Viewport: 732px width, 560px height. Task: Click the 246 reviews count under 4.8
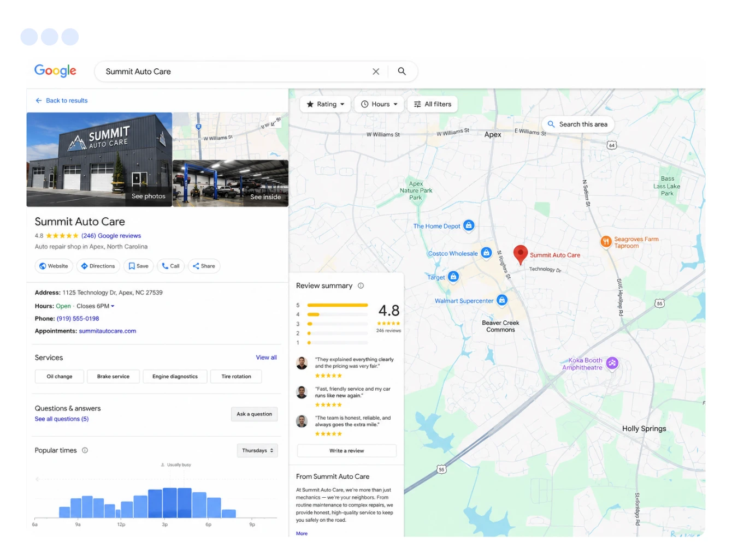[388, 331]
